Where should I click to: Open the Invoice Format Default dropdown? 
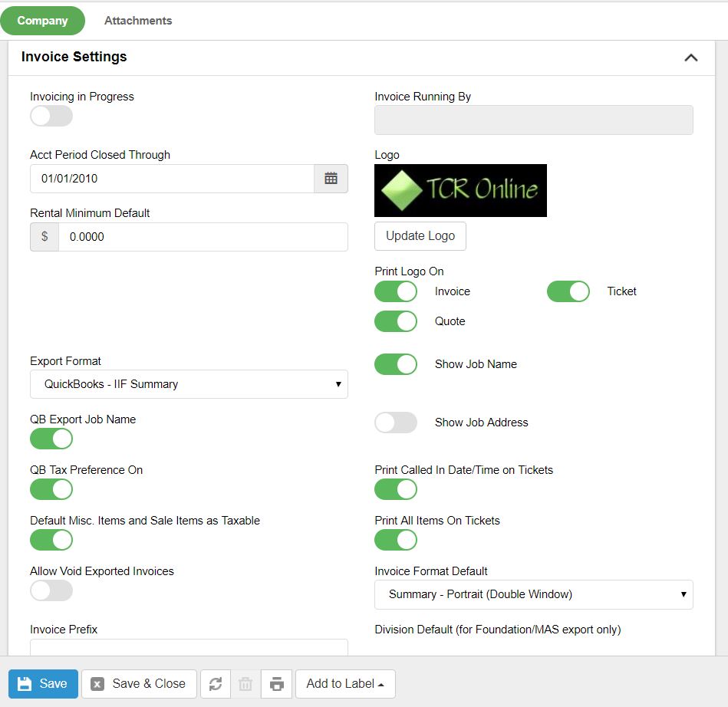[533, 594]
